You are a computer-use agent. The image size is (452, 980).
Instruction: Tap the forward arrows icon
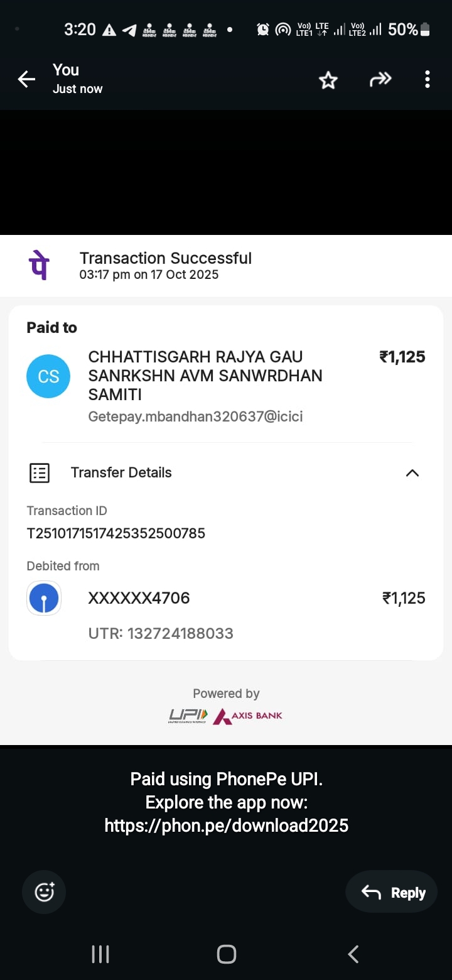point(380,79)
